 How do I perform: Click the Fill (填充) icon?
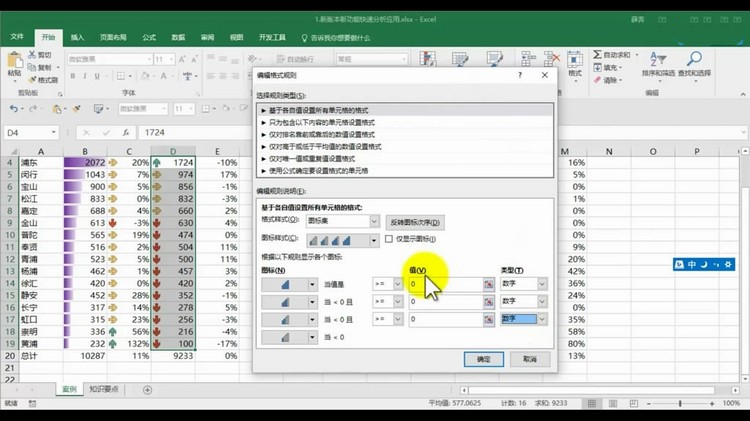coord(597,67)
